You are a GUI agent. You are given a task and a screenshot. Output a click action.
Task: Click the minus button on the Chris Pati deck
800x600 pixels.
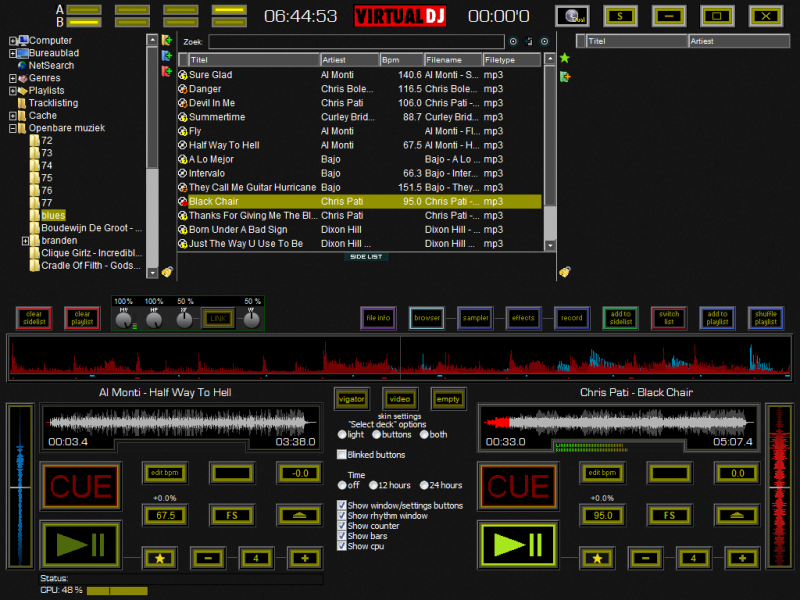[645, 559]
